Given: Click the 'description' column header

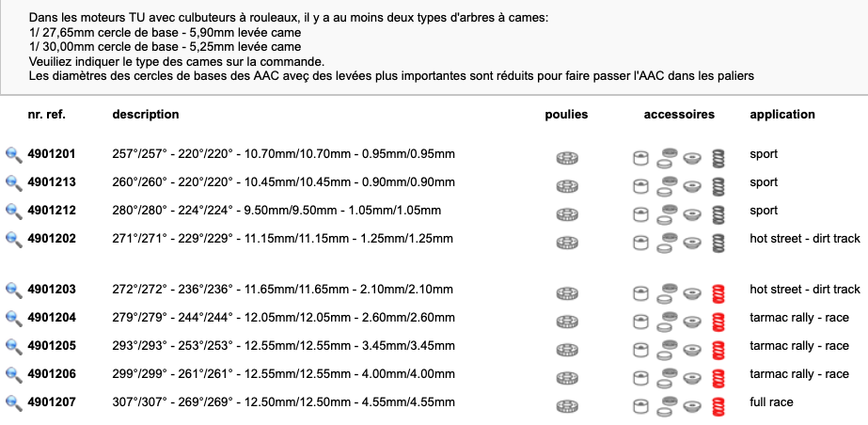Looking at the screenshot, I should [x=146, y=115].
